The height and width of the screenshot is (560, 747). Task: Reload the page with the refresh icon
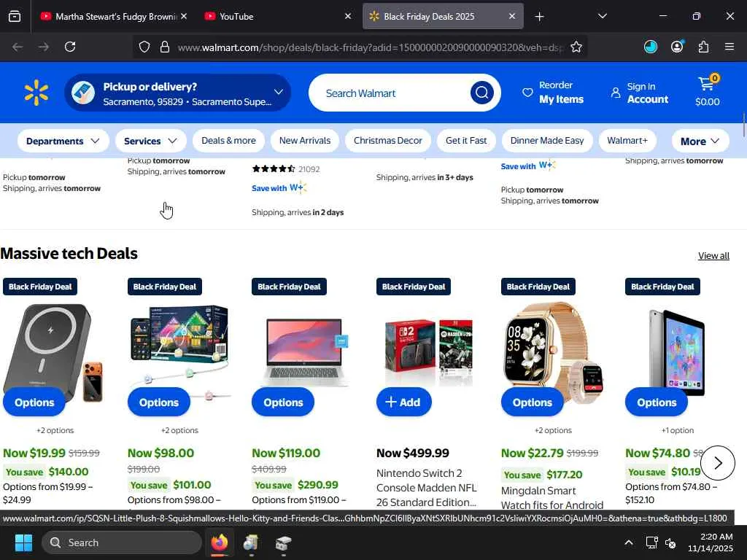pos(70,47)
